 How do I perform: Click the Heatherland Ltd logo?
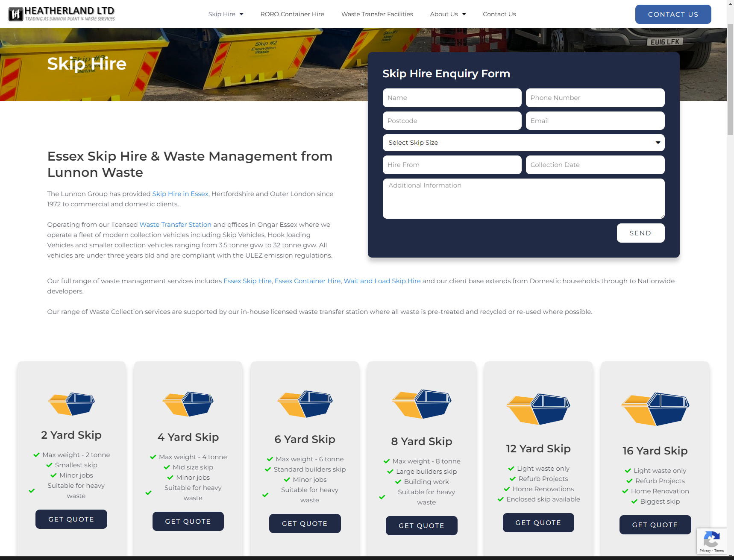[x=62, y=14]
